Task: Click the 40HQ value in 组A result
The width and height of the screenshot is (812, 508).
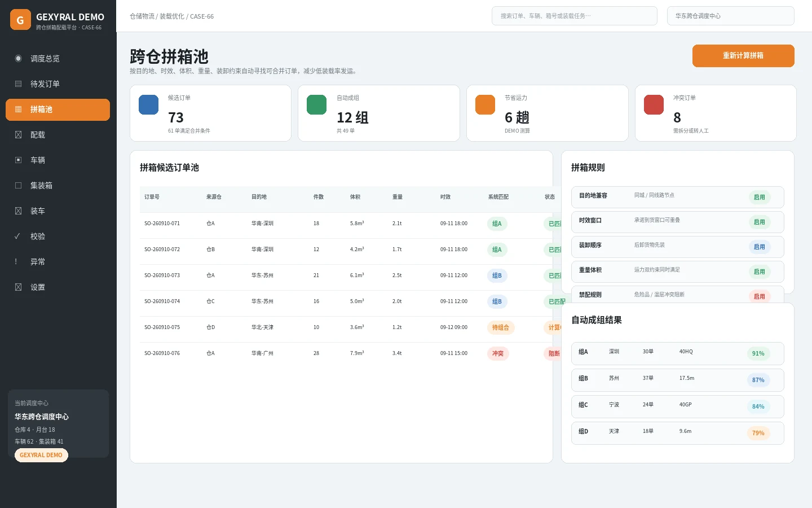Action: pyautogui.click(x=686, y=352)
